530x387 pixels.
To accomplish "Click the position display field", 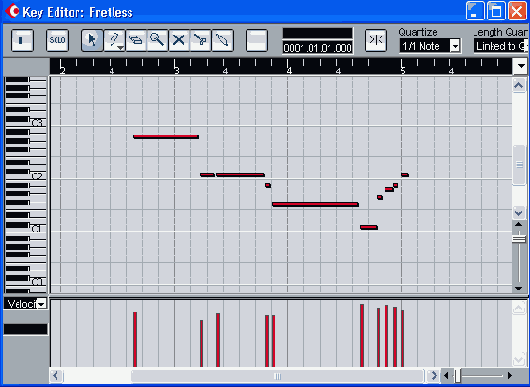I will point(318,48).
